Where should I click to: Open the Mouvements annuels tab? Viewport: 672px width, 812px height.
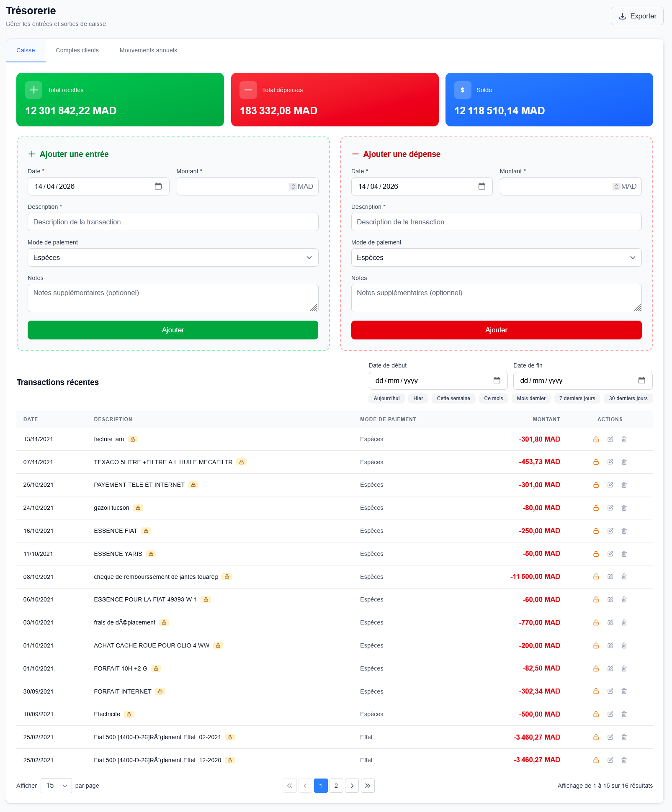coord(148,50)
